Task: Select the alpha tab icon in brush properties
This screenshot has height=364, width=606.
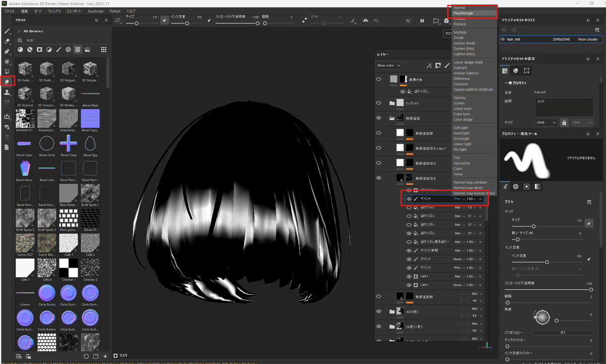Action: click(516, 186)
